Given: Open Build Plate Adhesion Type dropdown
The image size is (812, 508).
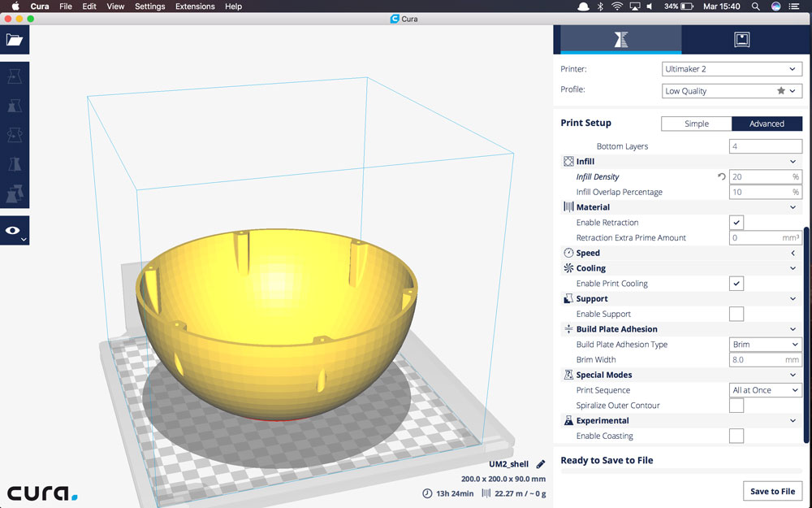Looking at the screenshot, I should [766, 344].
